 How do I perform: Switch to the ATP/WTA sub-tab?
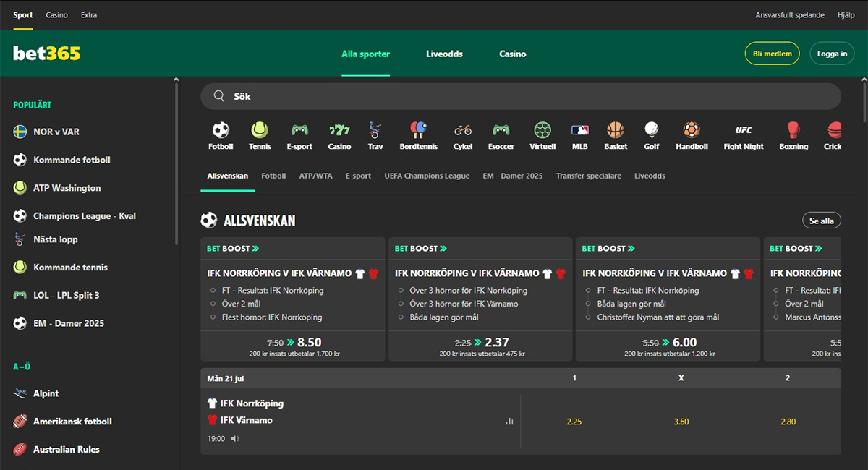click(x=315, y=176)
